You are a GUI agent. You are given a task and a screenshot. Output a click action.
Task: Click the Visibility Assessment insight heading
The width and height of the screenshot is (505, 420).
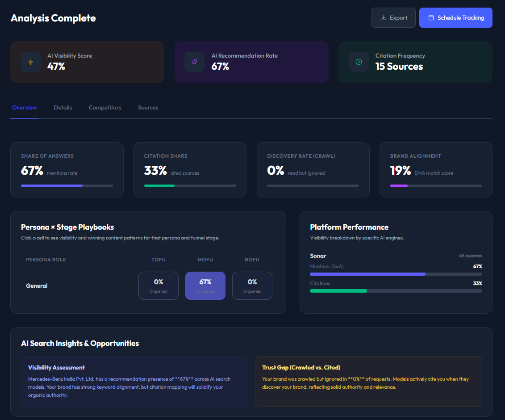(x=56, y=367)
